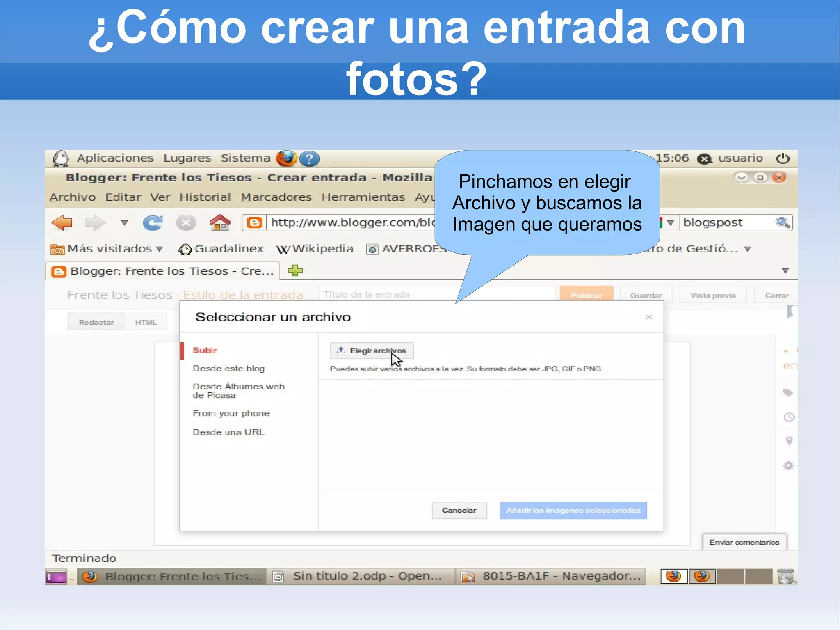Click the power shutdown icon at top right
Screen dimensions: 840x630
(783, 158)
